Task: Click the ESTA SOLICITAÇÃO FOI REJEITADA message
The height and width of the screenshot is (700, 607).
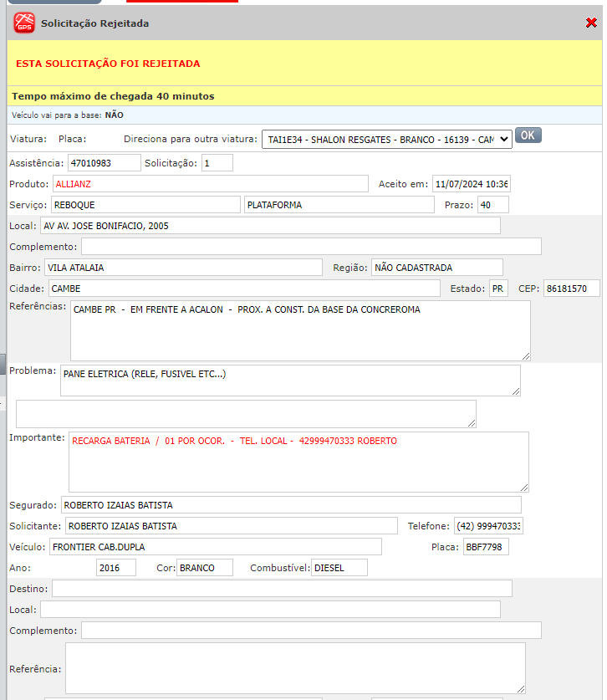Action: pos(108,64)
